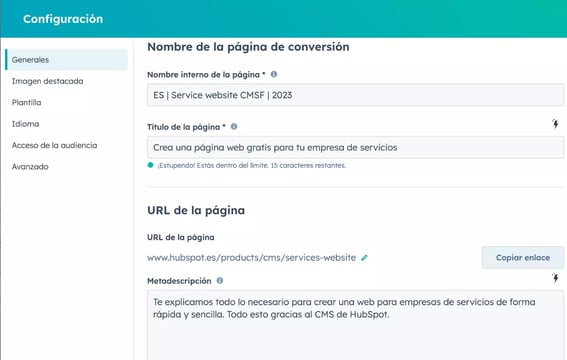This screenshot has height=360, width=567.
Task: Click the Configuración header title
Action: [63, 19]
